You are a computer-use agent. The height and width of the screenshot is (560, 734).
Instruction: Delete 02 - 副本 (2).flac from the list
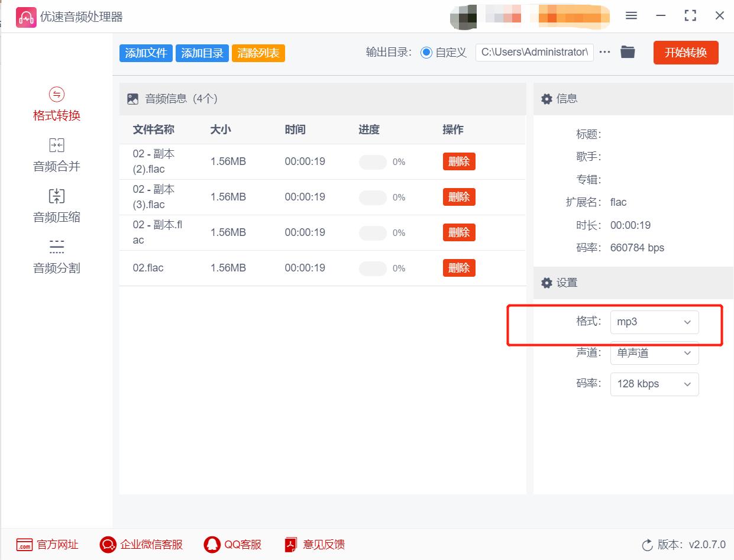(x=459, y=161)
